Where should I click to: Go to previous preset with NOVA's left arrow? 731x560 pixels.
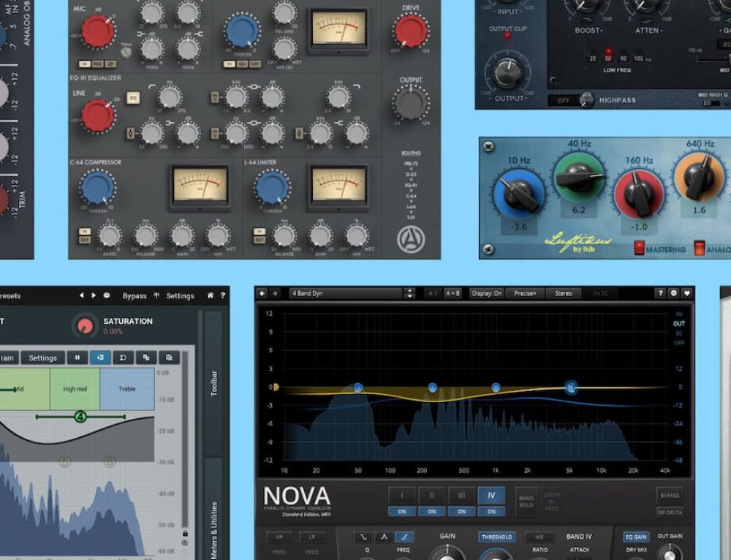262,293
